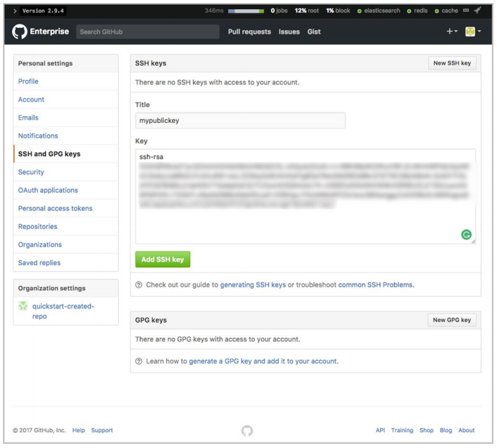
Task: Click into the Key textarea with ssh-rsa
Action: pos(305,196)
